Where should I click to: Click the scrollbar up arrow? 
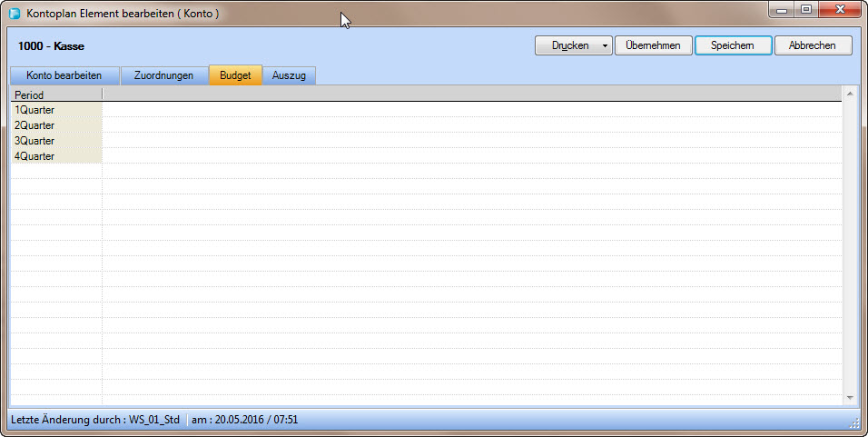point(850,94)
